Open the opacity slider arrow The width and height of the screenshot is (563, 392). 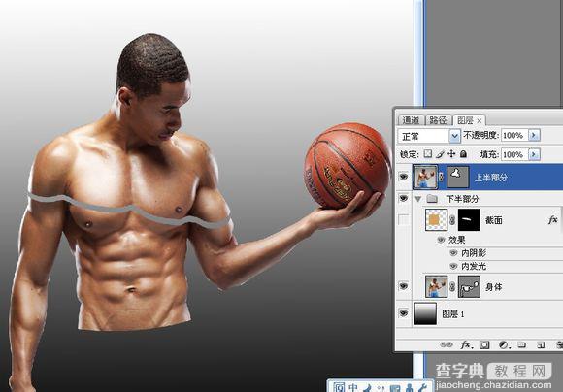[534, 135]
